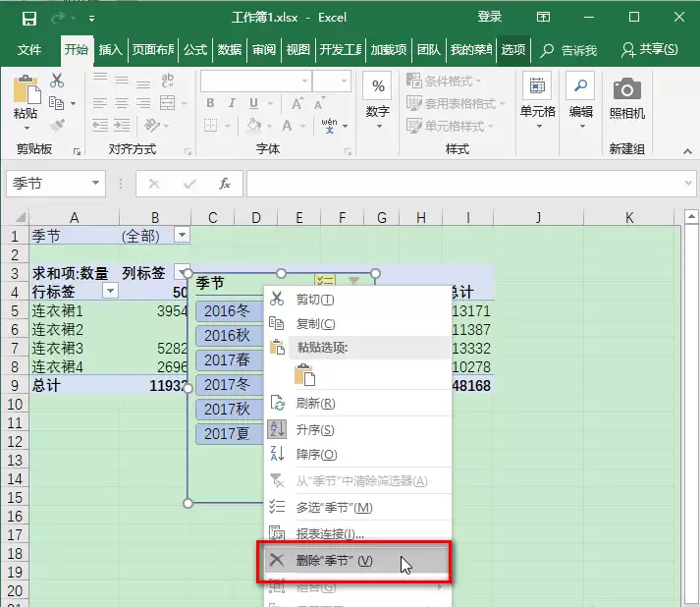This screenshot has height=607, width=700.
Task: Open the font color A dropdown
Action: coord(303,127)
